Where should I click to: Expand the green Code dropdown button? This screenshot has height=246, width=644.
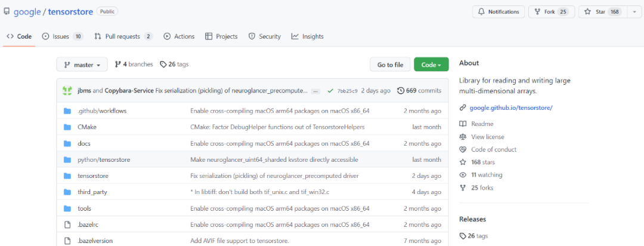click(431, 64)
